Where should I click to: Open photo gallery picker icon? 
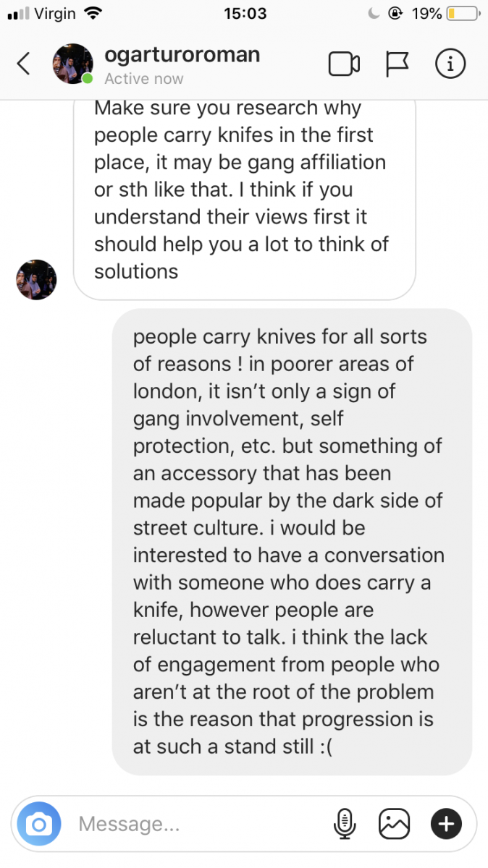click(395, 823)
